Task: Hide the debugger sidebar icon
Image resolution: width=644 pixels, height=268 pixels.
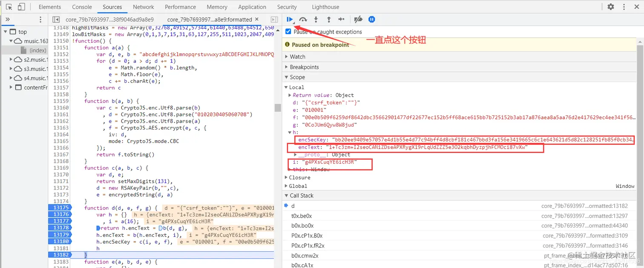Action: 274,20
